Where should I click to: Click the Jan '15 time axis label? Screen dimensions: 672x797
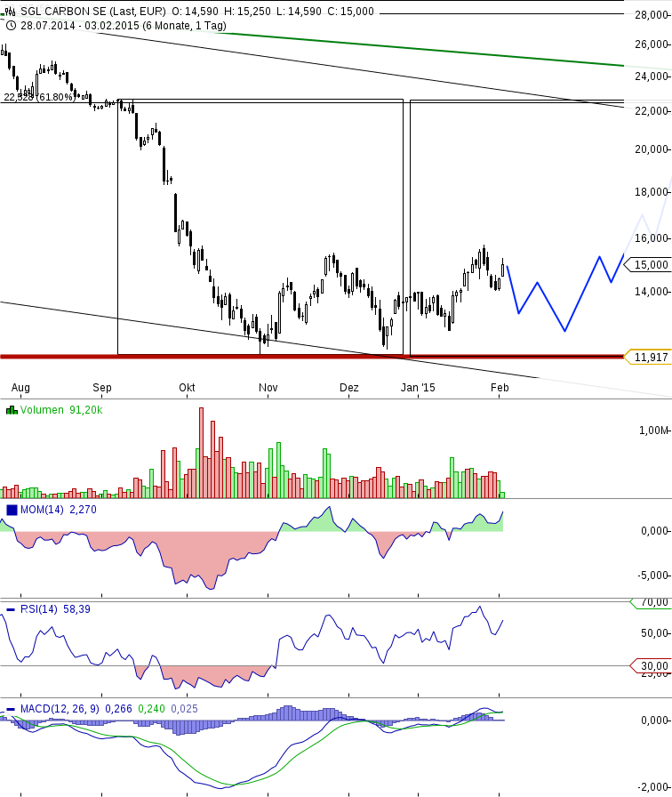(x=418, y=388)
